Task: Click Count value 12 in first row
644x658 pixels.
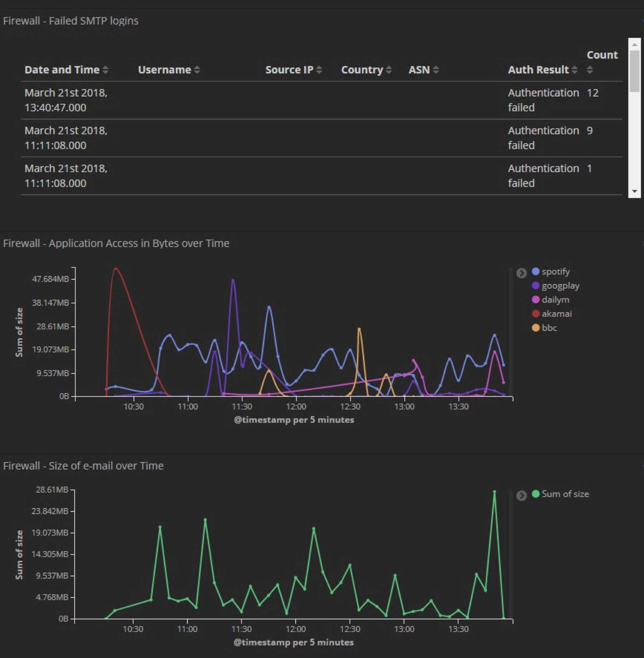Action: (592, 93)
